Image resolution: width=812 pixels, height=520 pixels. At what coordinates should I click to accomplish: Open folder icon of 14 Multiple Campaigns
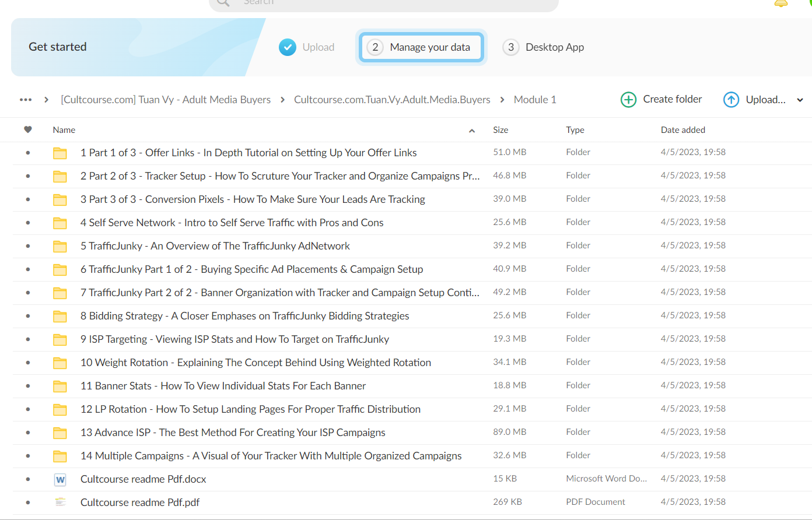(x=60, y=456)
